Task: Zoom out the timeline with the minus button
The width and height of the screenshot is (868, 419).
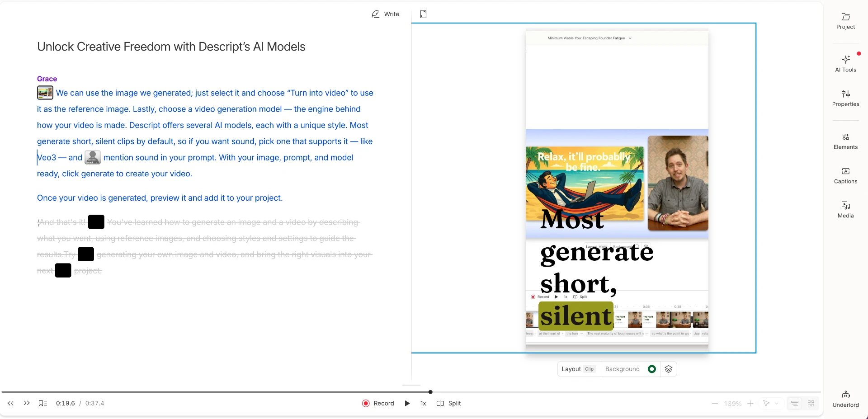Action: point(715,403)
